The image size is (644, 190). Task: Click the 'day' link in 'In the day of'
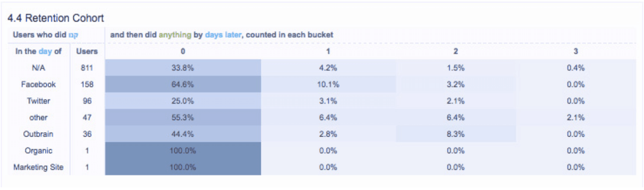click(x=45, y=51)
